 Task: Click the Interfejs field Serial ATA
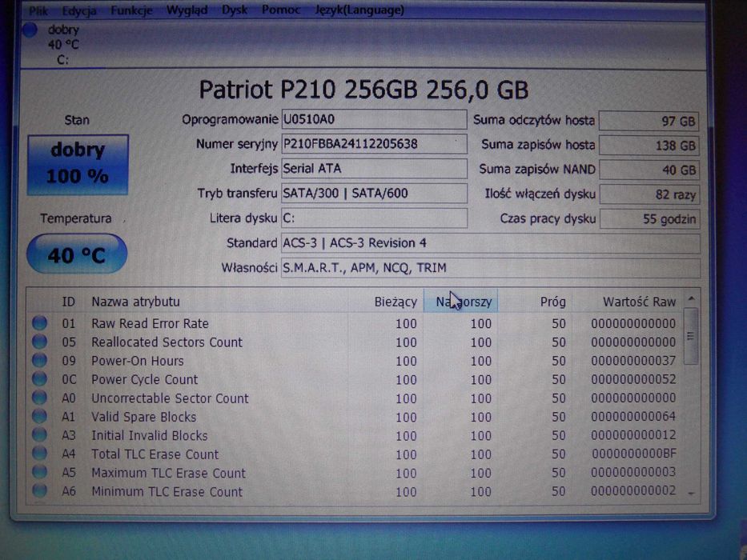click(374, 169)
